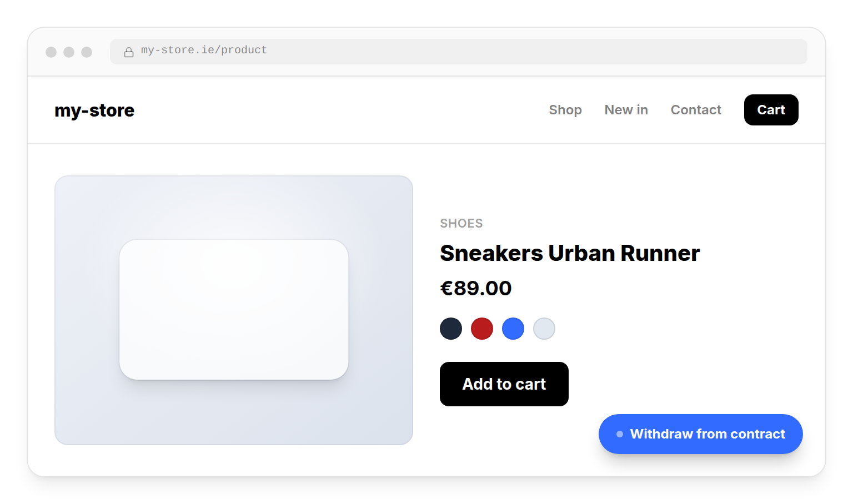Image resolution: width=853 pixels, height=504 pixels.
Task: Click the my-store.ie/product address bar
Action: [x=459, y=52]
